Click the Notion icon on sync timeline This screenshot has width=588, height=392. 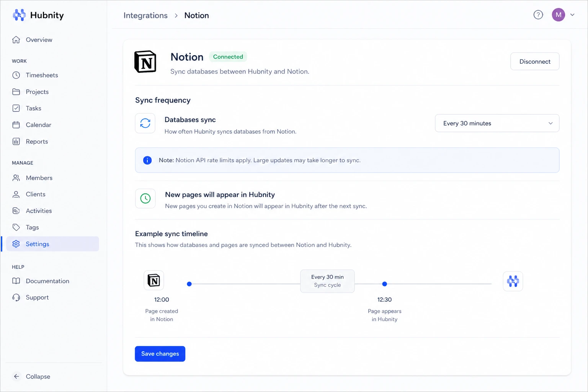(154, 281)
